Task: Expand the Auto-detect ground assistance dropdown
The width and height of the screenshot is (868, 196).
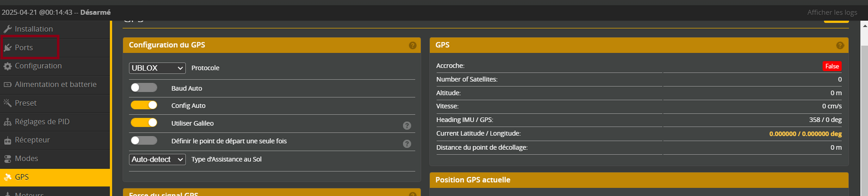Action: [157, 159]
